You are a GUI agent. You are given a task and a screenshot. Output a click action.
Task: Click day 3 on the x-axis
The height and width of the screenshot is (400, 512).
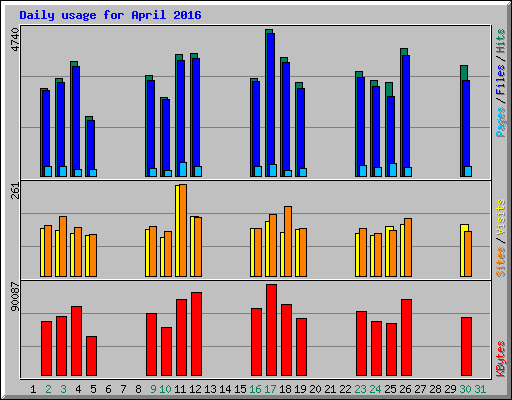tap(63, 389)
